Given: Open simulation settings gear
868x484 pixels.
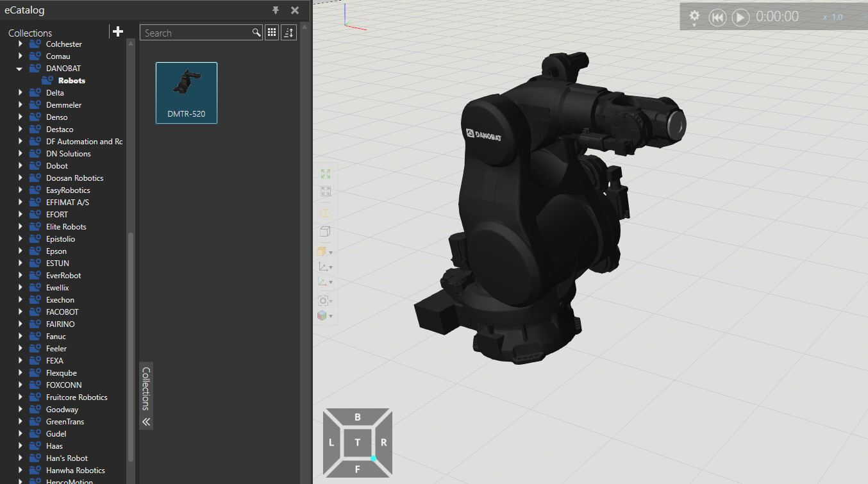Looking at the screenshot, I should [x=694, y=17].
